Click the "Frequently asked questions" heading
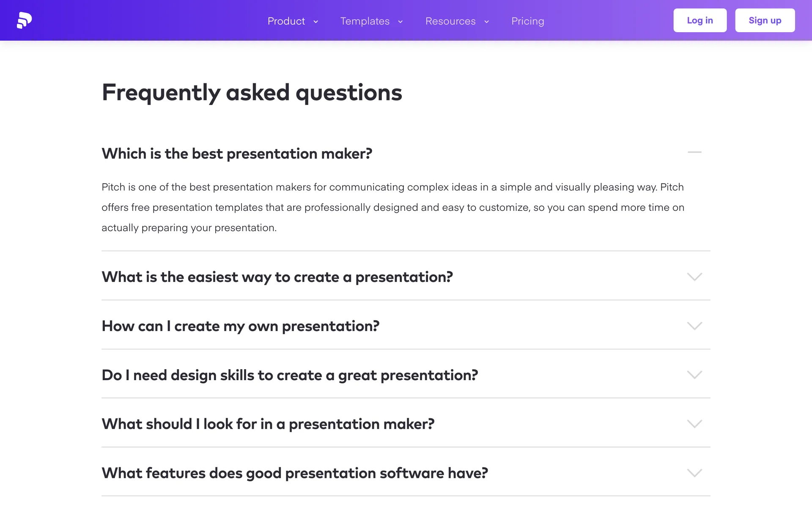The image size is (812, 508). (252, 92)
